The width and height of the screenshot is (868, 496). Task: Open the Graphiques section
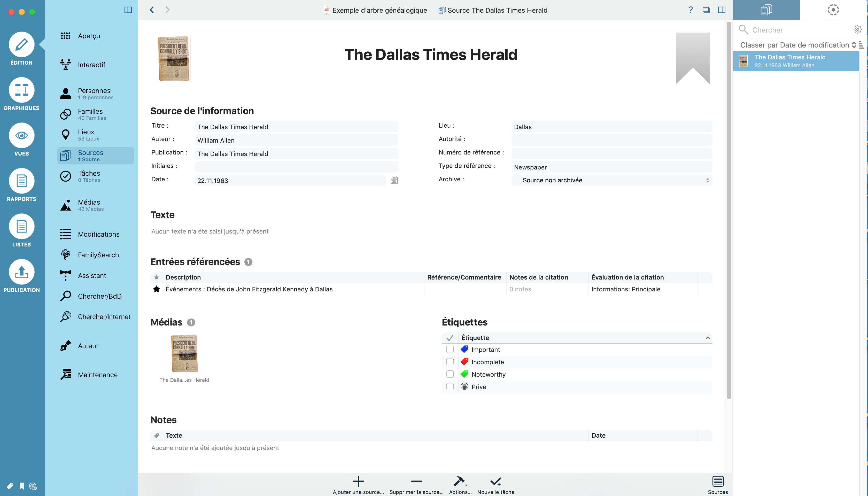(21, 94)
